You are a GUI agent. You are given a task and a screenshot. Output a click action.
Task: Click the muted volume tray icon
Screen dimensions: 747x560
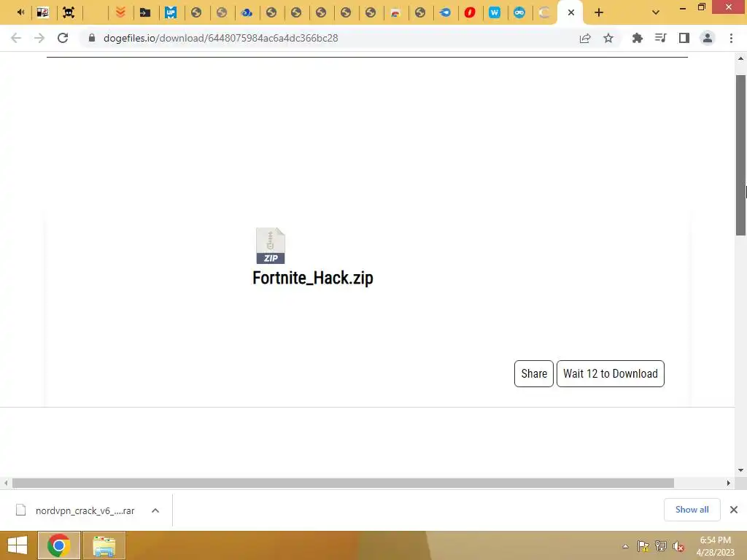pyautogui.click(x=678, y=546)
